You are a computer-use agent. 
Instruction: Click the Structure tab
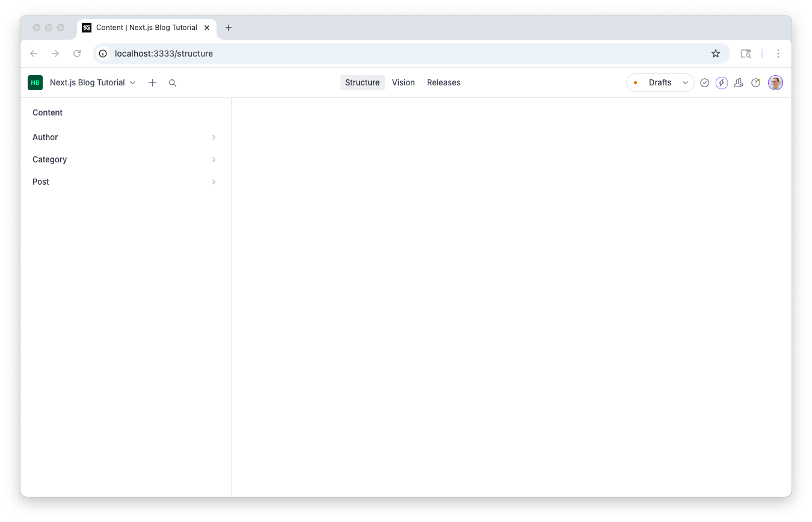362,82
